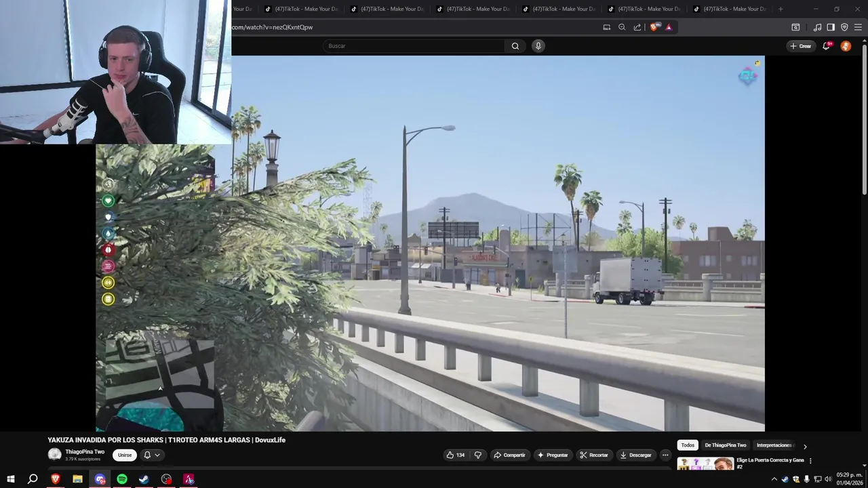
Task: Open the black and red round app in taskbar
Action: [167, 479]
